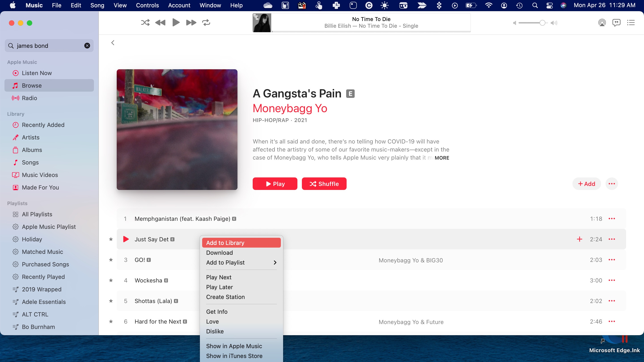Choose Get Info in context menu
The image size is (644, 362).
click(241, 312)
